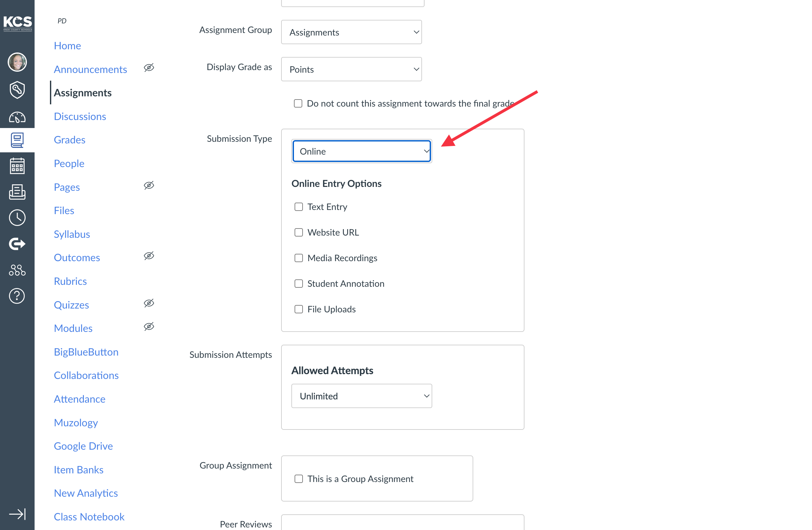812x530 pixels.
Task: Enable the Website URL checkbox
Action: coord(298,232)
